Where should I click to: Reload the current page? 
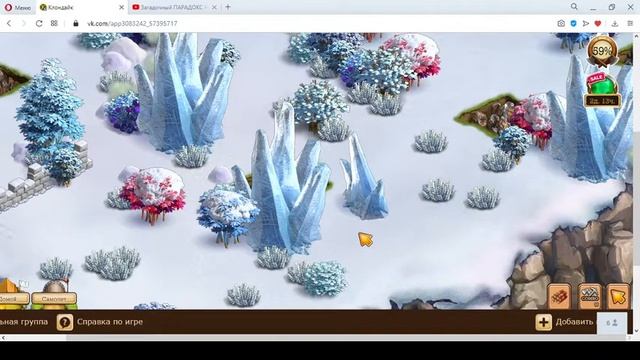[39, 23]
